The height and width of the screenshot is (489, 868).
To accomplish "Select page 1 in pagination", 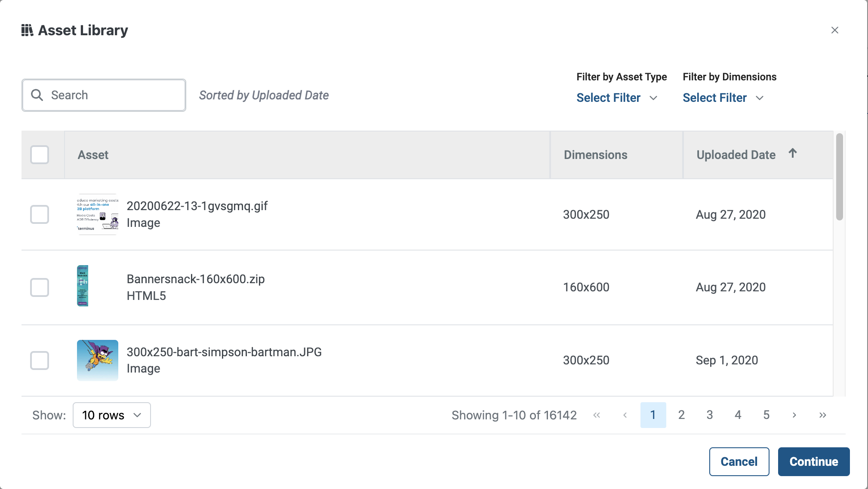I will click(653, 415).
